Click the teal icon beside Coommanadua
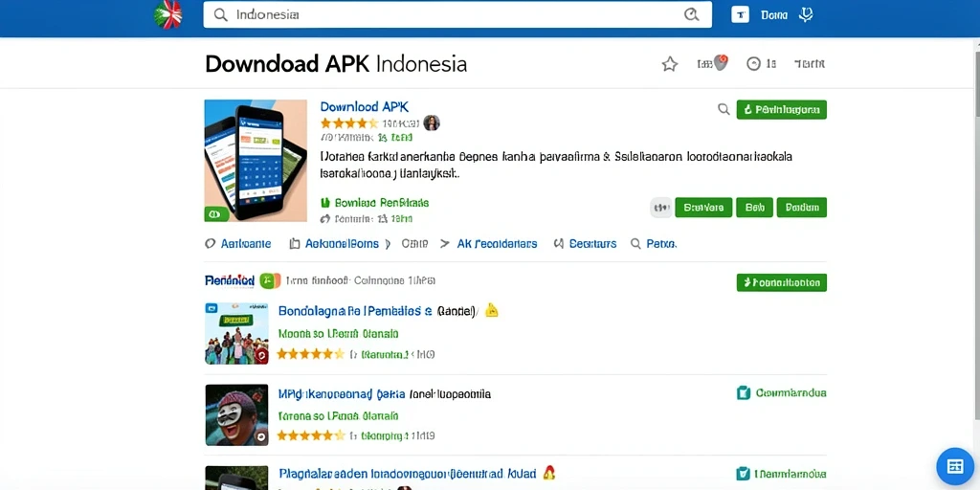 tap(743, 392)
